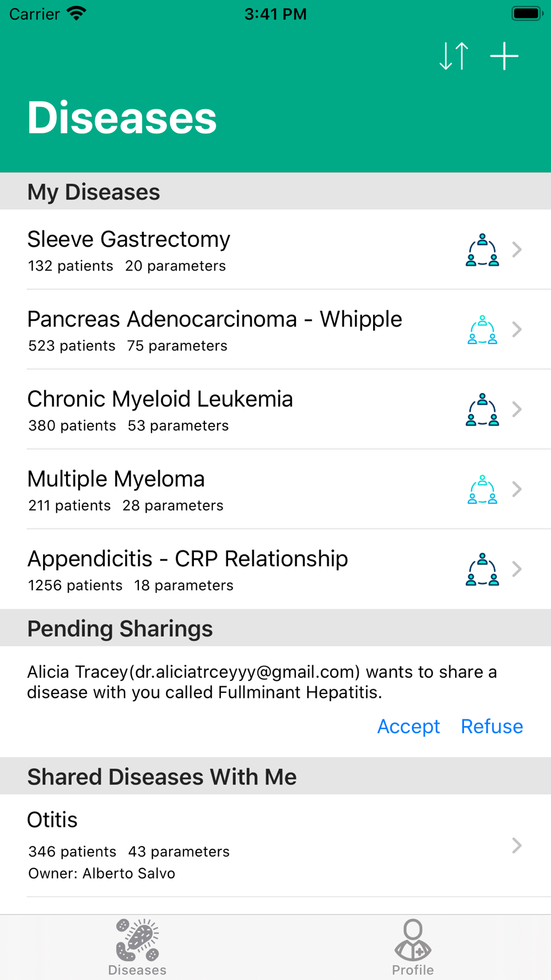This screenshot has width=551, height=980.
Task: Open the Multiple Myeloma disease row
Action: 220,489
